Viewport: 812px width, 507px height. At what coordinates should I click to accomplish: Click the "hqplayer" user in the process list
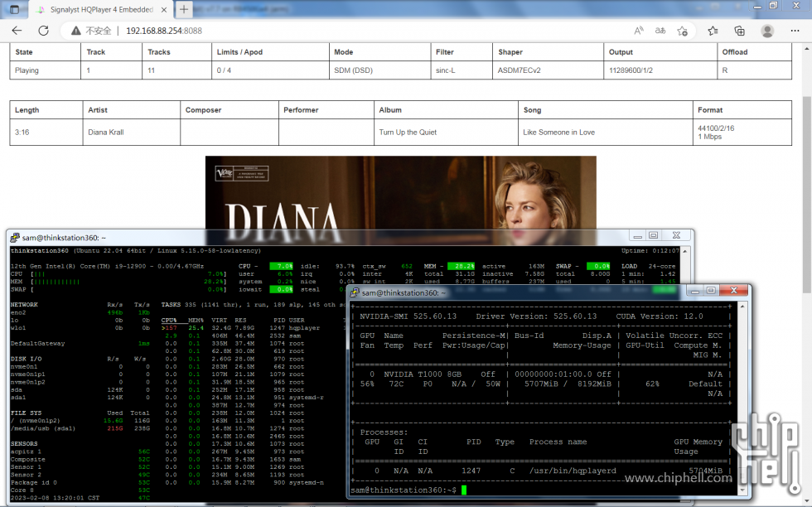click(x=305, y=328)
